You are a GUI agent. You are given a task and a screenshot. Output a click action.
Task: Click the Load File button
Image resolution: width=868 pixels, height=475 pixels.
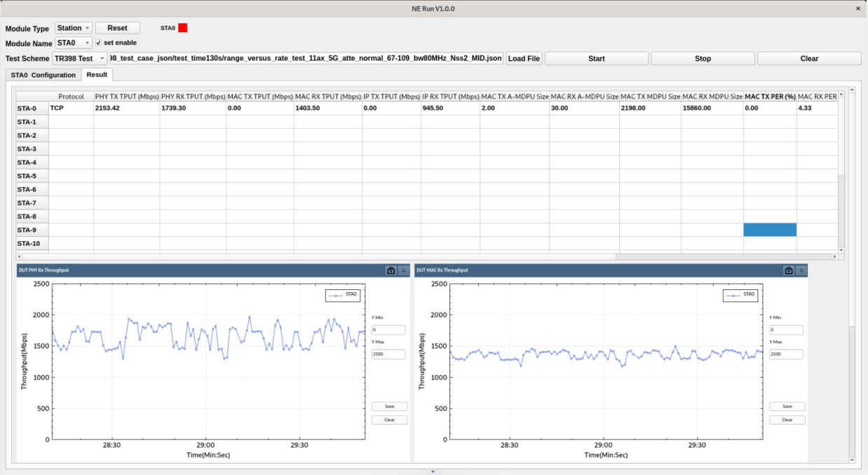(x=524, y=59)
